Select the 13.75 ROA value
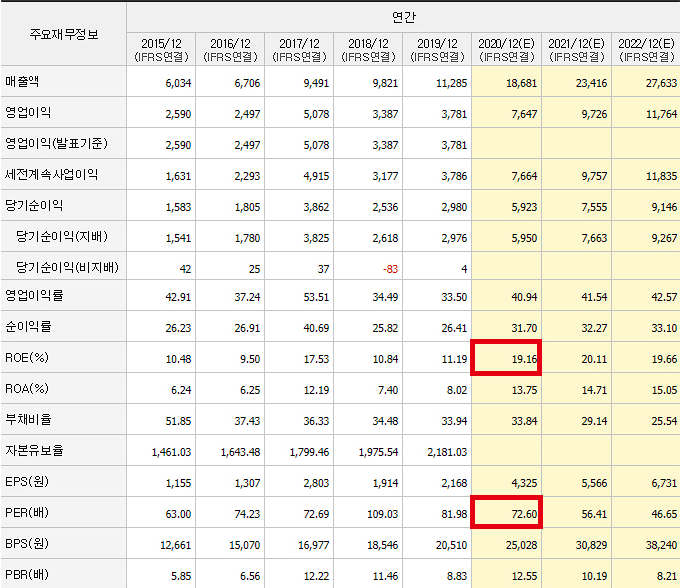680x588 pixels. (524, 390)
